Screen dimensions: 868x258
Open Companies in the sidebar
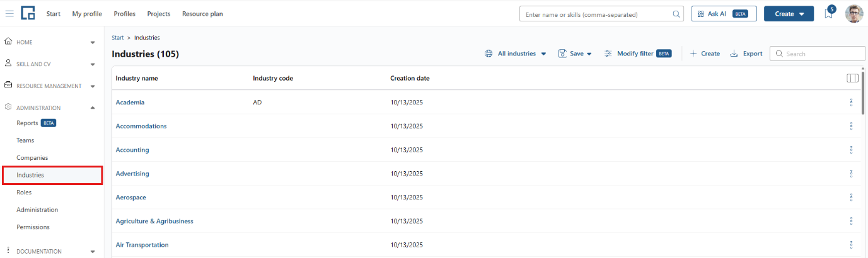coord(32,157)
